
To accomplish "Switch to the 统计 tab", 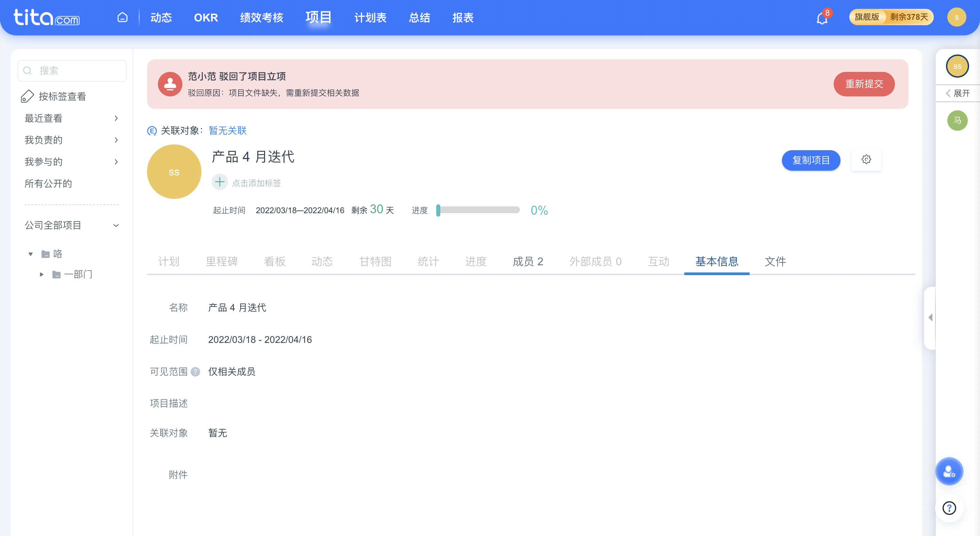I will [428, 262].
